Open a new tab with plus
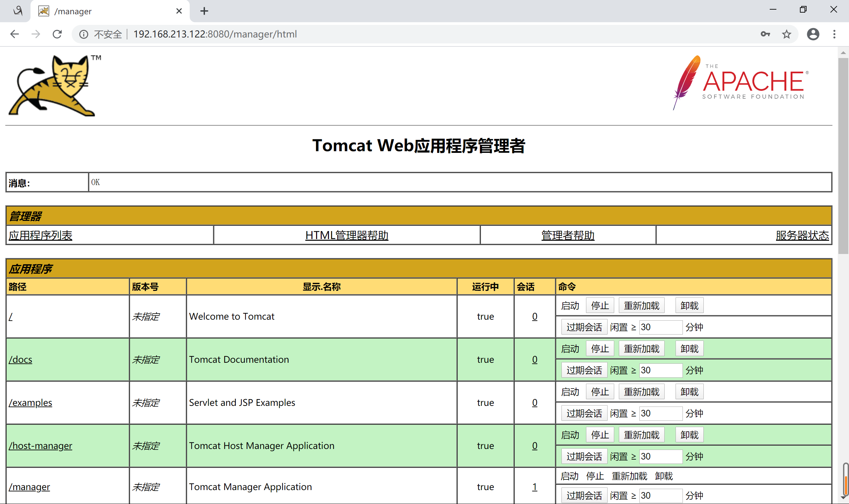Viewport: 849px width, 504px height. (x=204, y=11)
